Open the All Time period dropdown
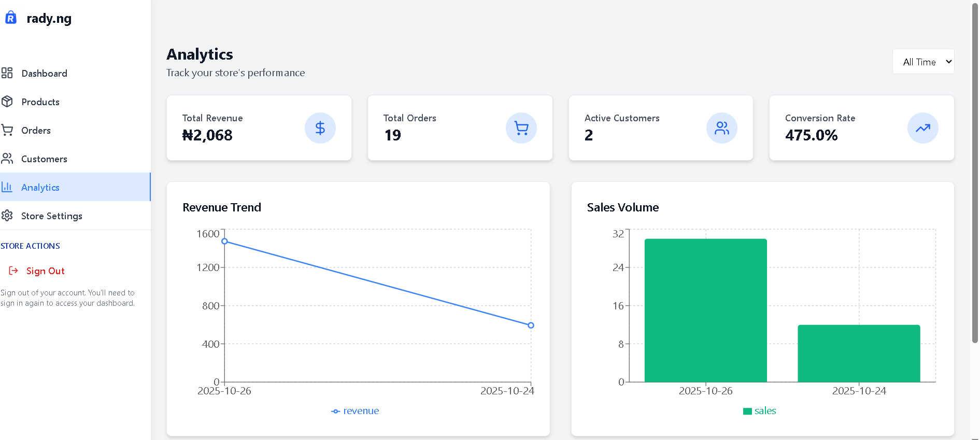 tap(924, 62)
